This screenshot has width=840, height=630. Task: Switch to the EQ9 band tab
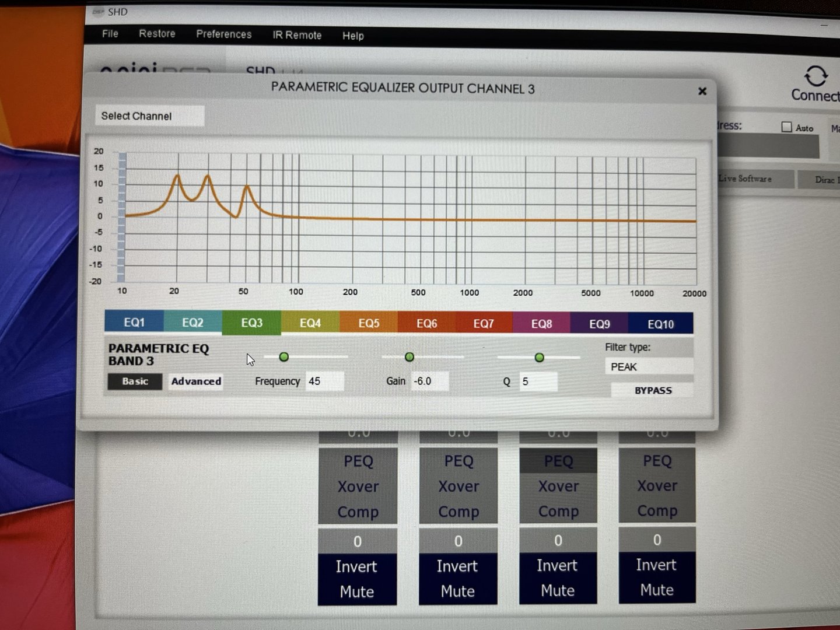pos(599,324)
